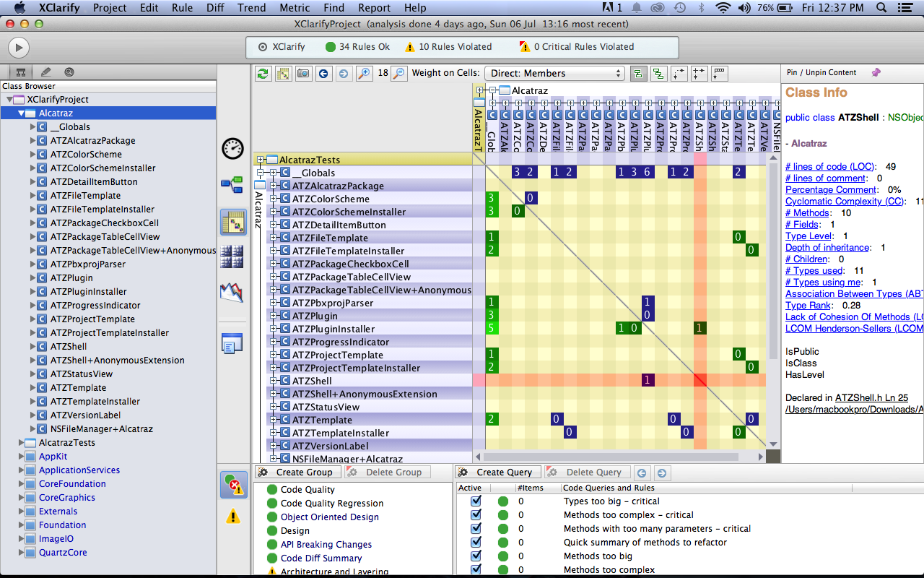The width and height of the screenshot is (924, 578).
Task: Open the Trend menu
Action: (251, 8)
